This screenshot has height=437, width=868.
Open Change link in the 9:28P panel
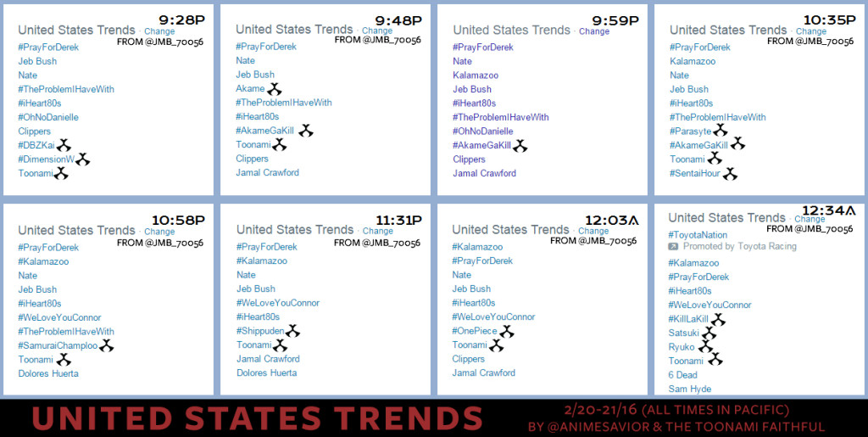coord(159,31)
